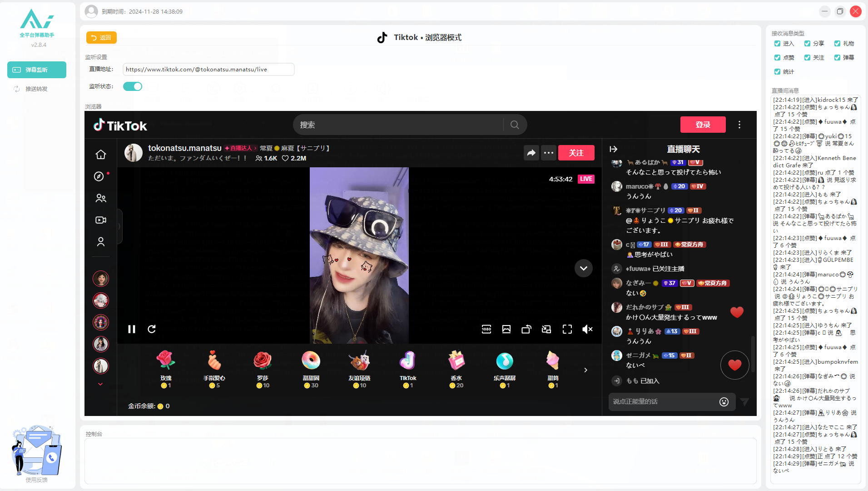868x491 pixels.
Task: Click the TikTok search magnifier icon
Action: point(515,125)
